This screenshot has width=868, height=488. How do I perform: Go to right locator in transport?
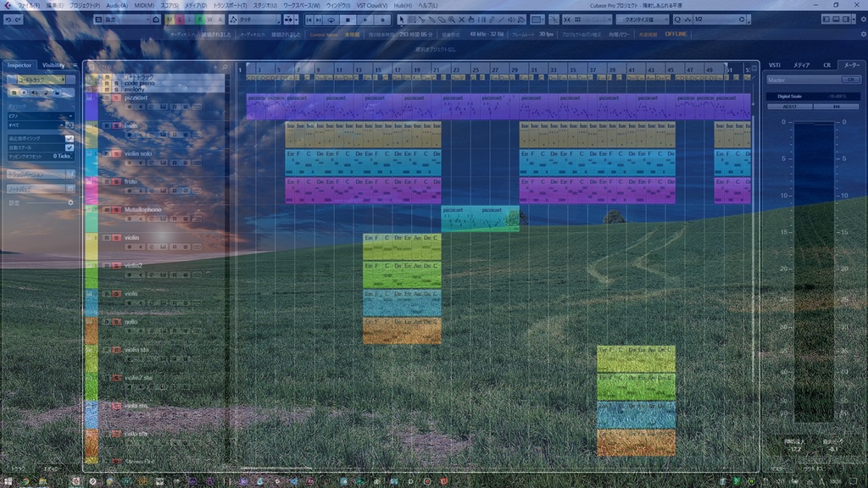(319, 19)
